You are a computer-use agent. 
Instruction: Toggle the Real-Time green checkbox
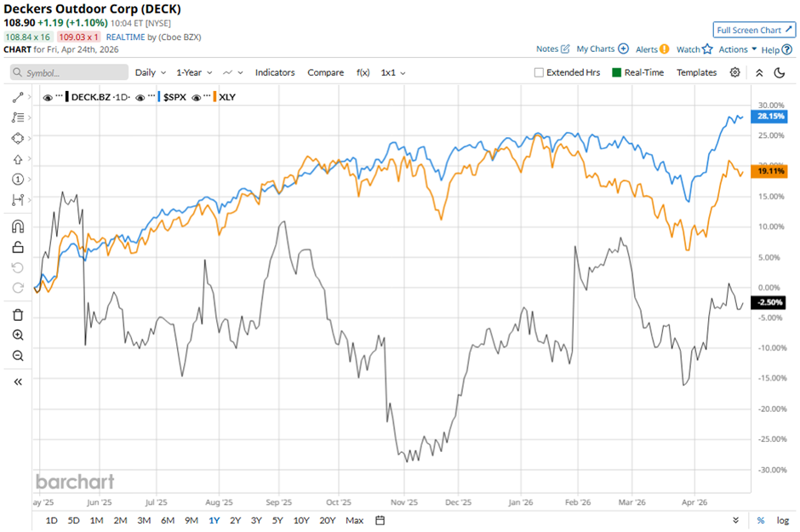tap(616, 72)
